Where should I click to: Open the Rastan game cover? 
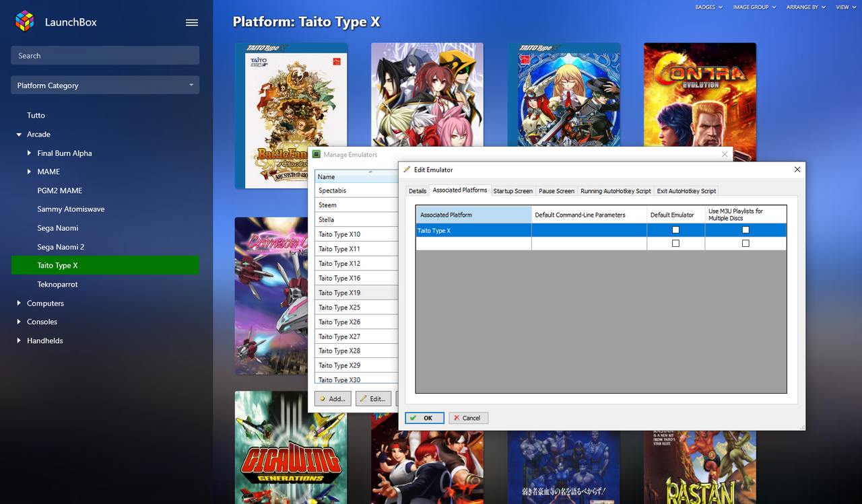700,468
